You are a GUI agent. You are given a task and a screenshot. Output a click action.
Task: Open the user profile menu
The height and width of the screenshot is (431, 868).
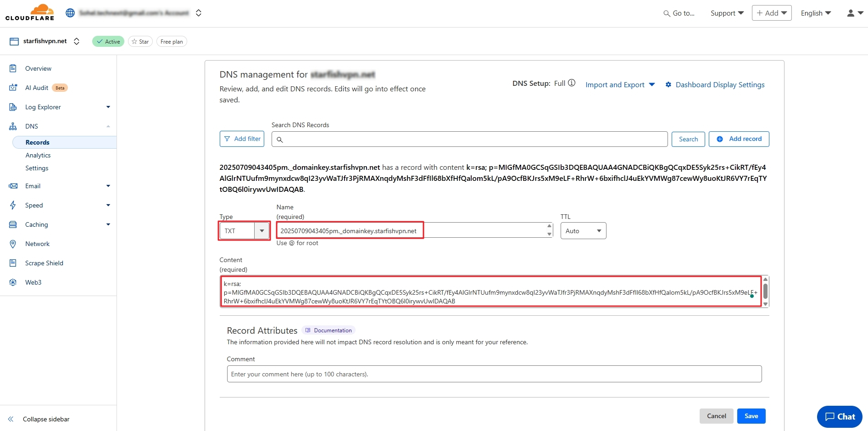coord(855,13)
